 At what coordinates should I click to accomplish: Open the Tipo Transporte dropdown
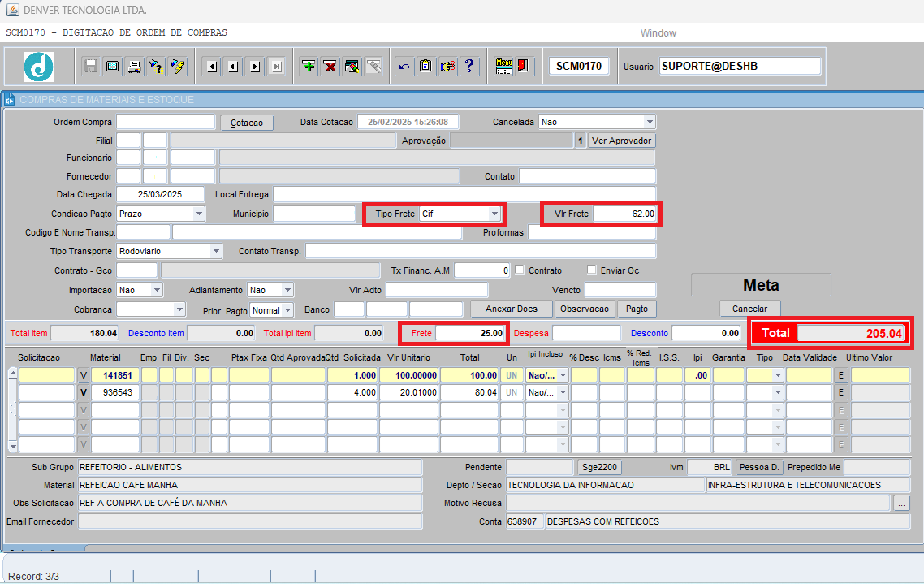tap(216, 251)
